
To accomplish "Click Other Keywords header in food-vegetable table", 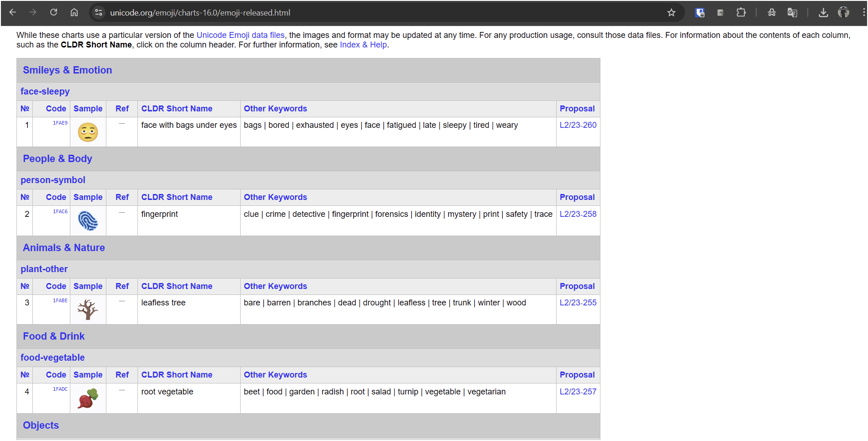I will pyautogui.click(x=275, y=375).
